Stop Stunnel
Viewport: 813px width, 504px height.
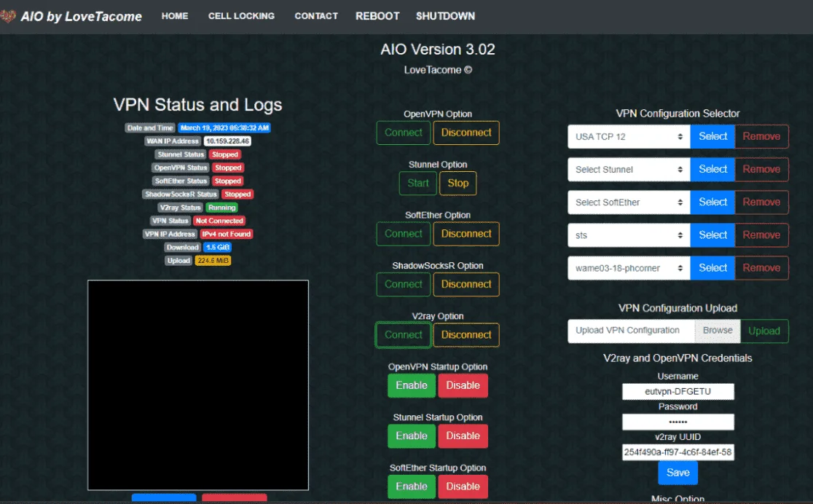(457, 183)
